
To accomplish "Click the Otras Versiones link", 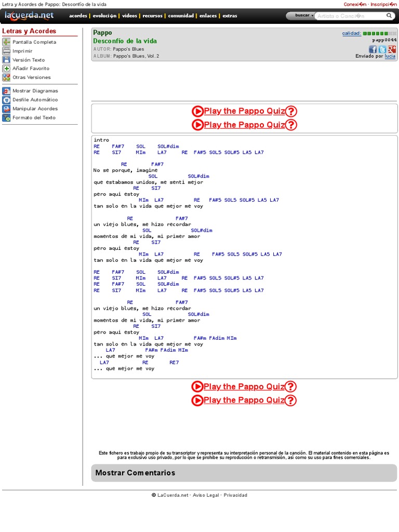I will [32, 77].
